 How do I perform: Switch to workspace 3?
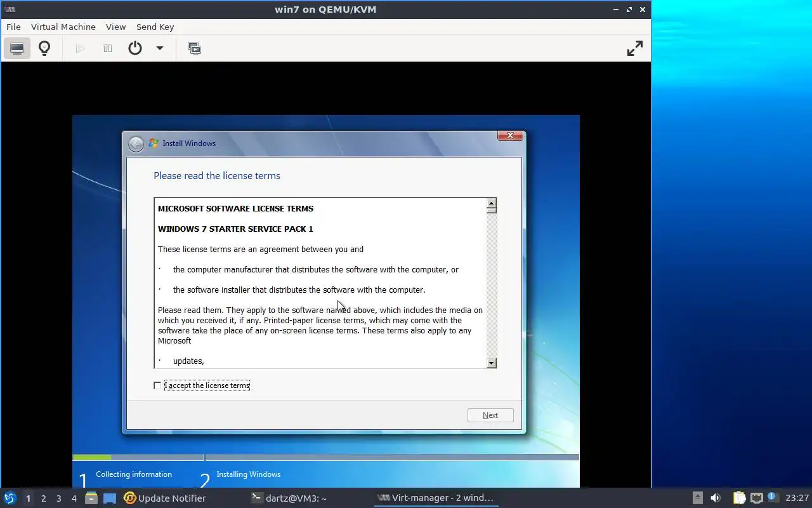tap(59, 498)
